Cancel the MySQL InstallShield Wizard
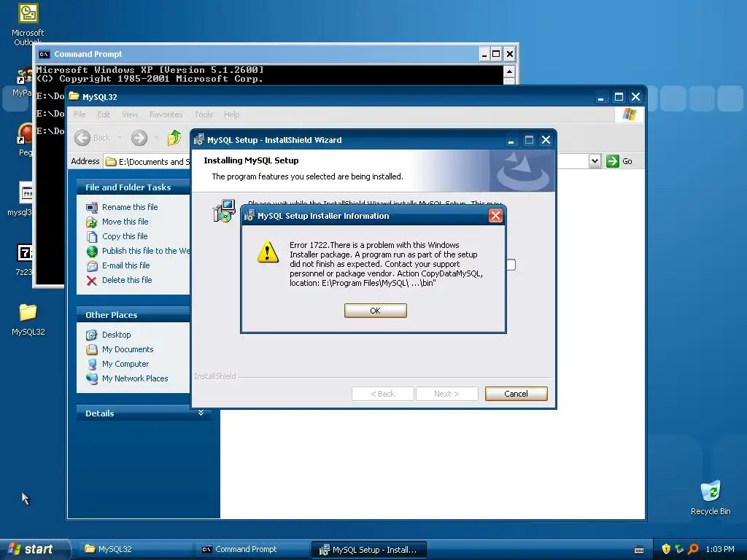 pyautogui.click(x=516, y=394)
